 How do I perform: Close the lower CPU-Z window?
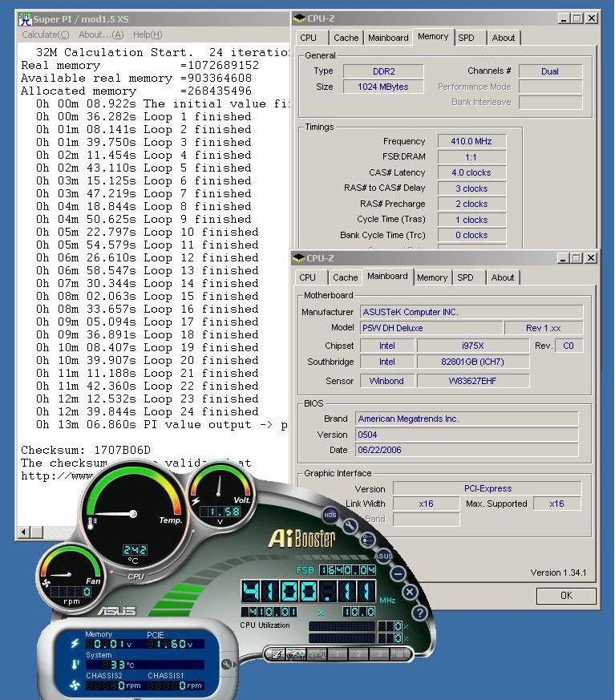[x=591, y=258]
